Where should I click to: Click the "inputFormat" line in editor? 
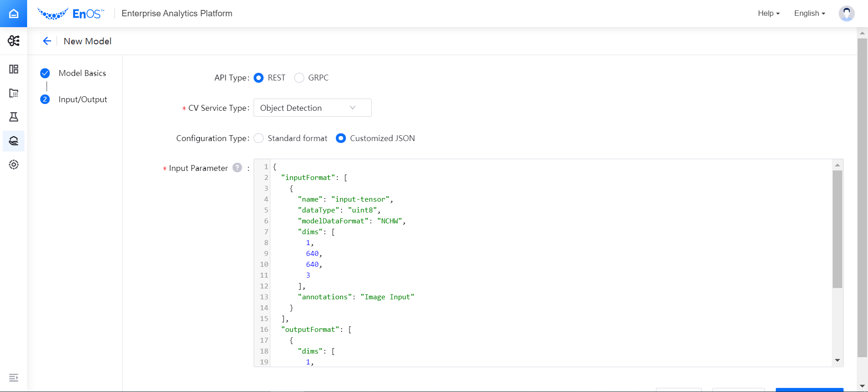314,178
